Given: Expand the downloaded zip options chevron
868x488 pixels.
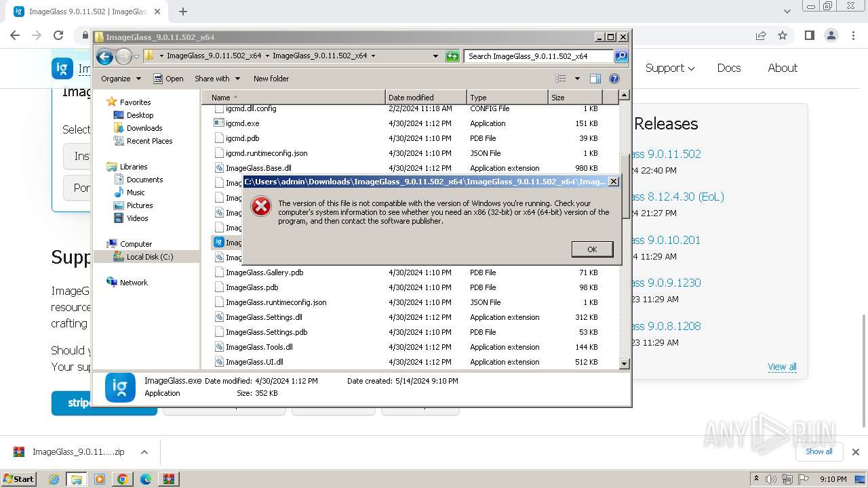Looking at the screenshot, I should pos(144,452).
